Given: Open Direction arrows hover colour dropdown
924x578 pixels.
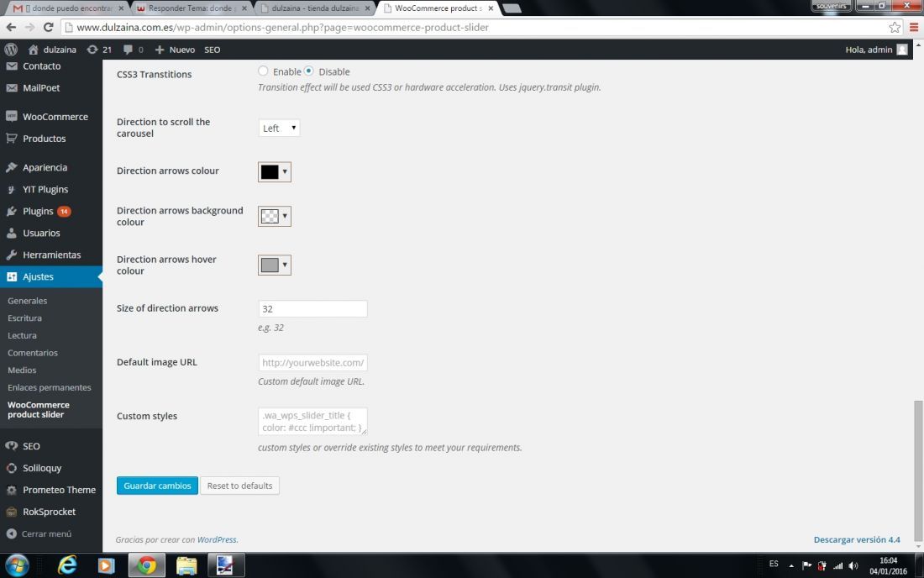Looking at the screenshot, I should (x=285, y=265).
